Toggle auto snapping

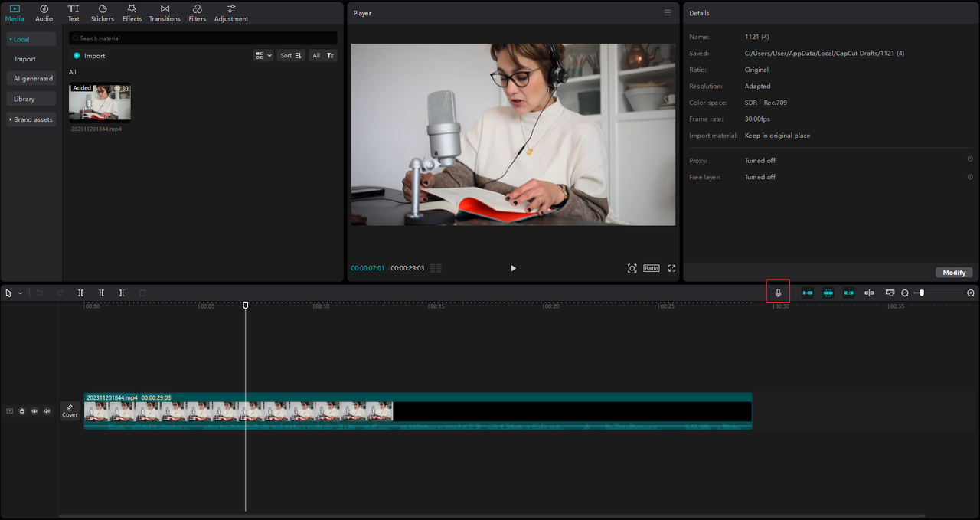click(828, 293)
